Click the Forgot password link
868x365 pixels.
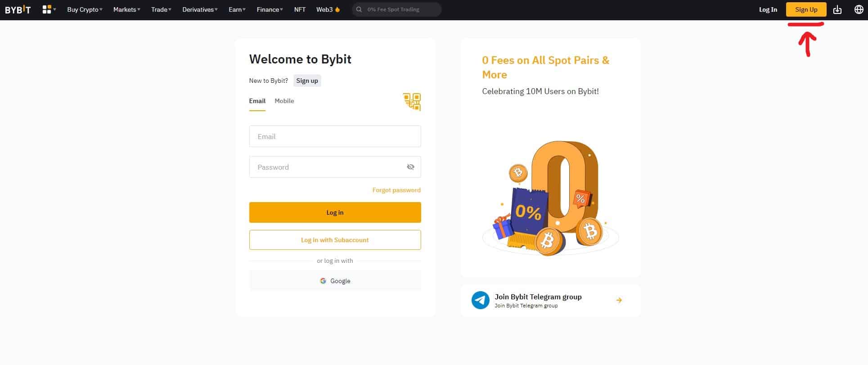(x=396, y=190)
